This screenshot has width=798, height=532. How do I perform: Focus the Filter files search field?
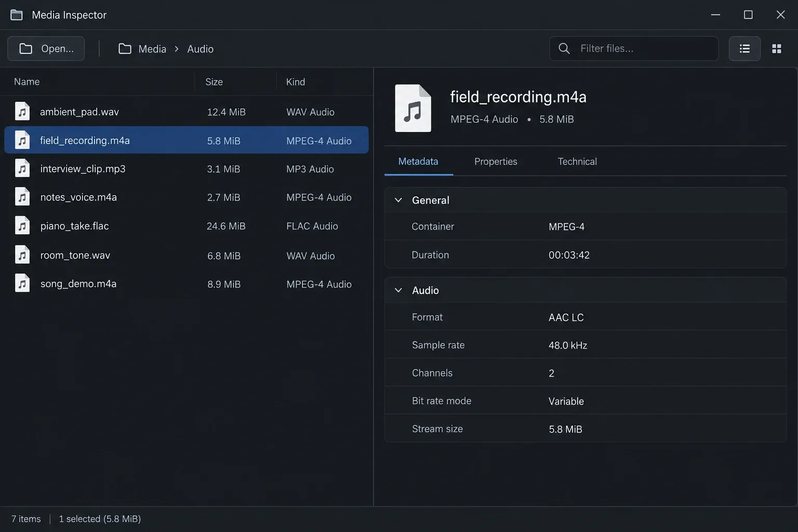point(634,48)
